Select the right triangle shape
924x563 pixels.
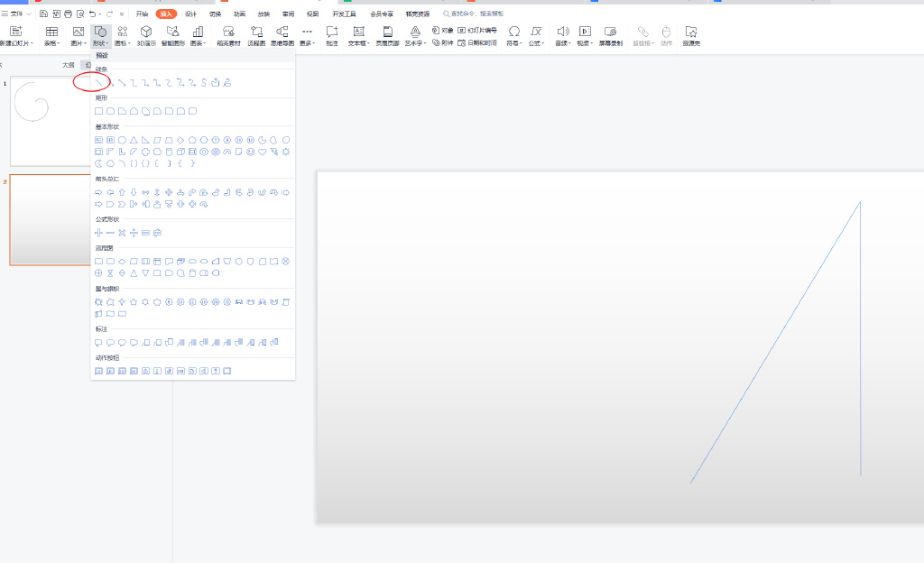(145, 140)
